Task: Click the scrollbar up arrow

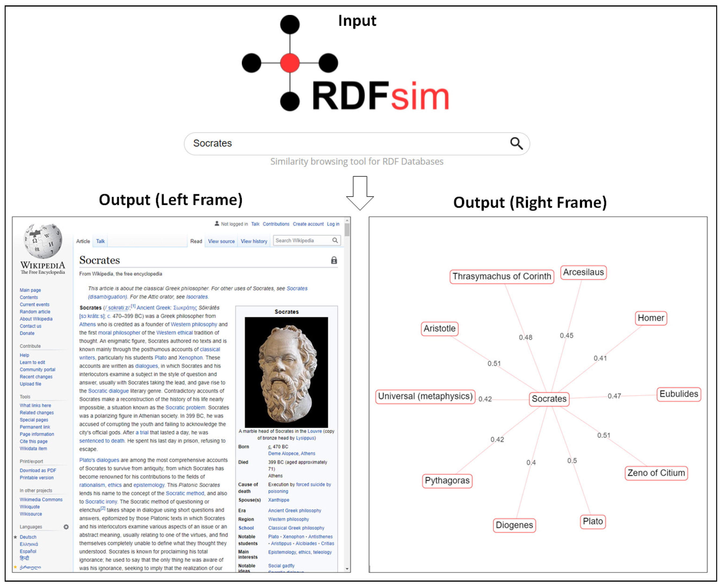Action: tap(347, 220)
